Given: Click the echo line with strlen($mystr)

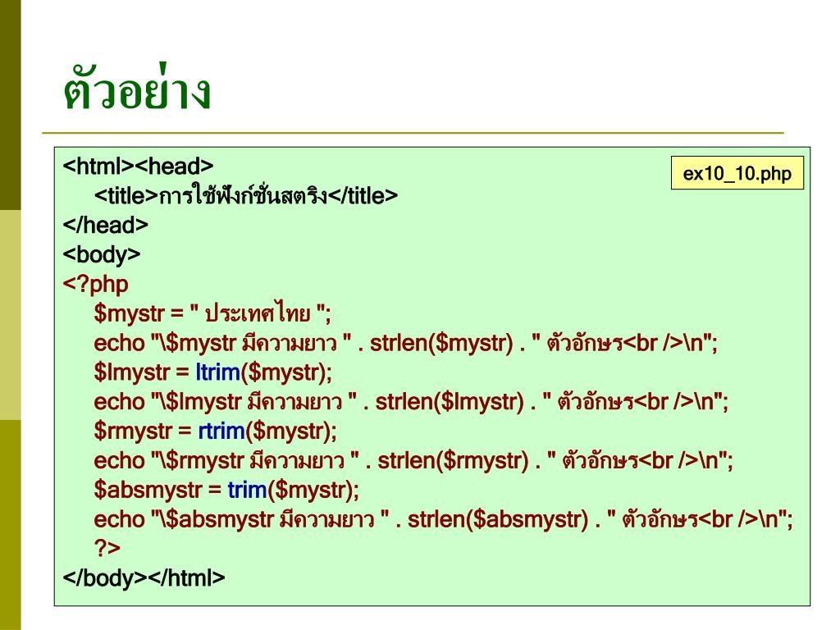Looking at the screenshot, I should (405, 343).
